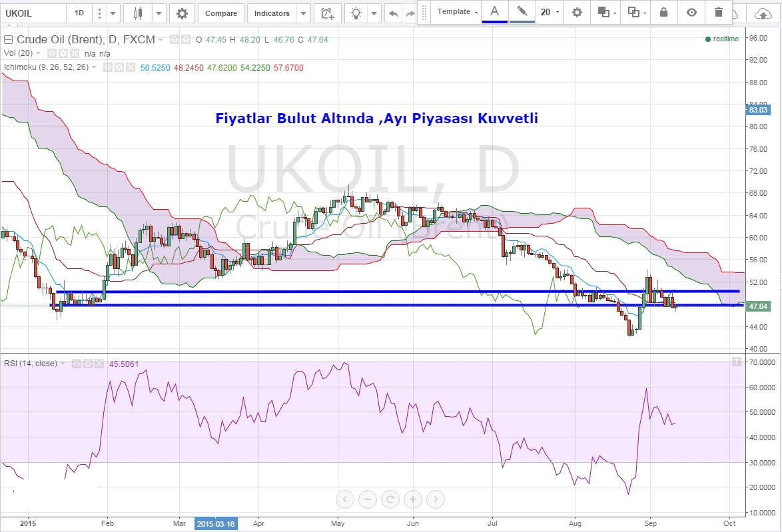The height and width of the screenshot is (532, 782).
Task: Open the font size 20 dropdown
Action: (550, 12)
